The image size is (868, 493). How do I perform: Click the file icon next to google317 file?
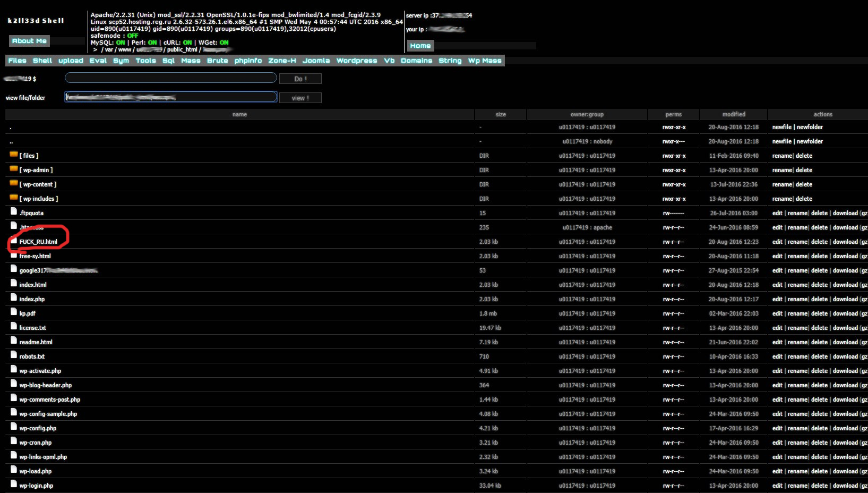click(14, 269)
